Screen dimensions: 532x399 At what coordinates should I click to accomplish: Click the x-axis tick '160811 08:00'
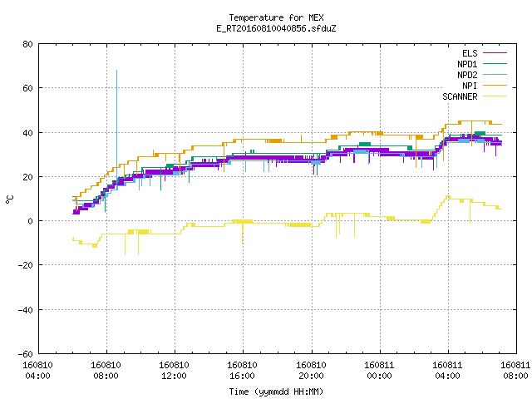[515, 371]
